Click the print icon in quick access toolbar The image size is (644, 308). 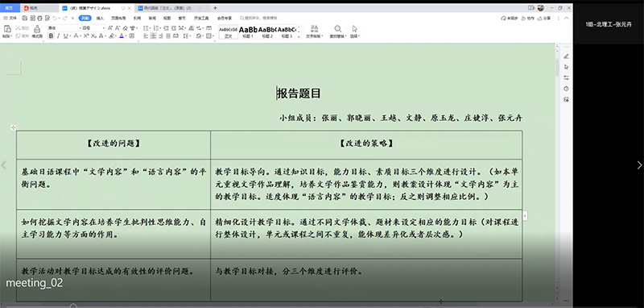click(x=39, y=18)
